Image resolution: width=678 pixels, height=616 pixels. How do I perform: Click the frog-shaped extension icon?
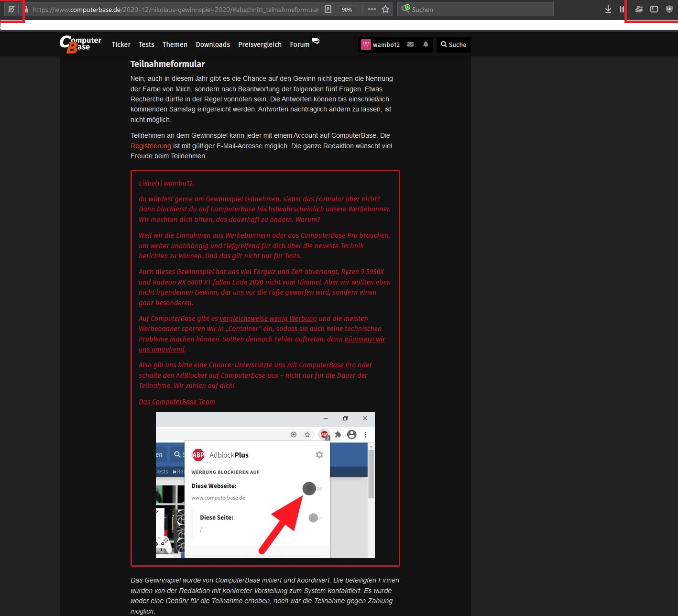tap(639, 9)
